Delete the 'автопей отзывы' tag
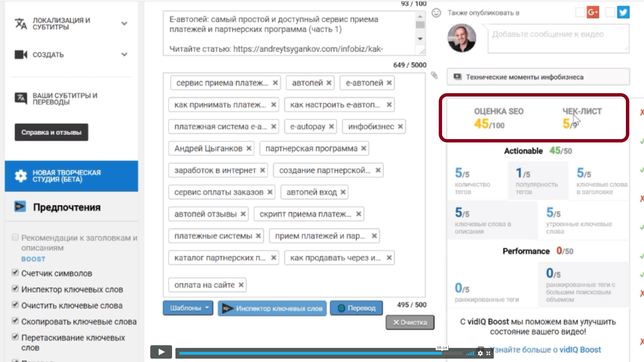 pos(243,214)
